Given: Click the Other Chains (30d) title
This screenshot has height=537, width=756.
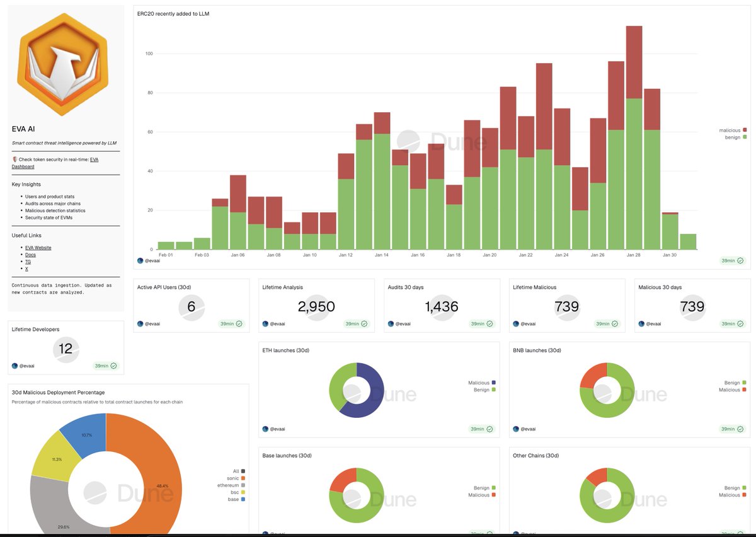Looking at the screenshot, I should 536,455.
